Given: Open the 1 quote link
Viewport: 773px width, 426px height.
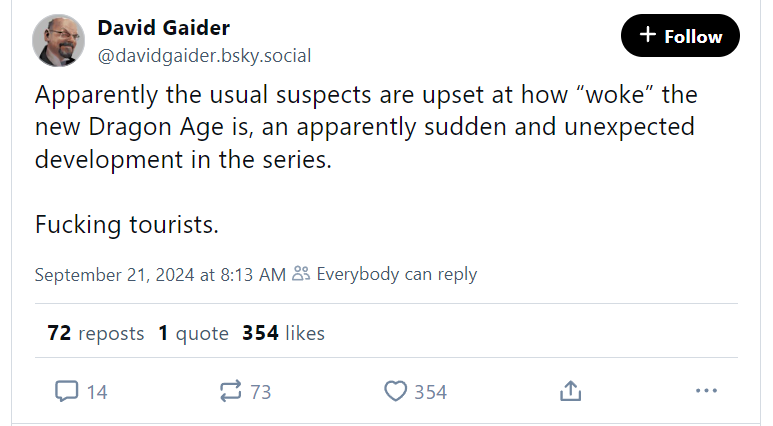Looking at the screenshot, I should [194, 333].
